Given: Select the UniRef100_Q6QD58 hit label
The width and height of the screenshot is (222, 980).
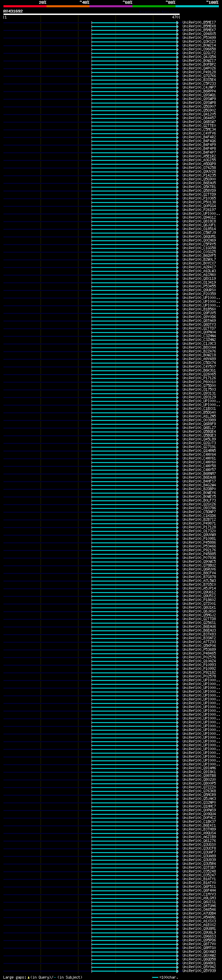Looking at the screenshot, I should [199, 959].
